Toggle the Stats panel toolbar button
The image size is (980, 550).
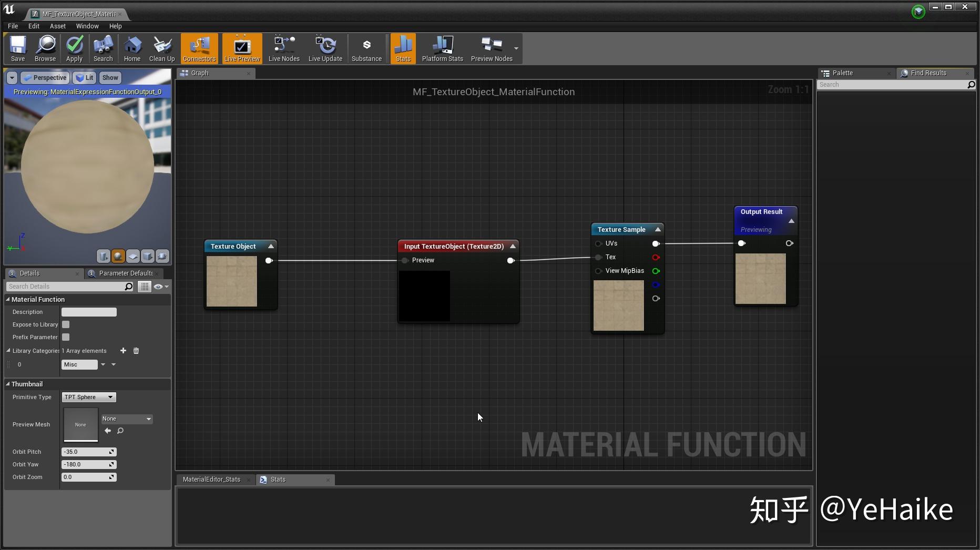(403, 48)
